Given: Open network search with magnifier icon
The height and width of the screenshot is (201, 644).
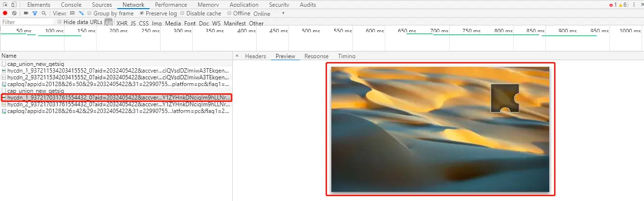Looking at the screenshot, I should 44,13.
